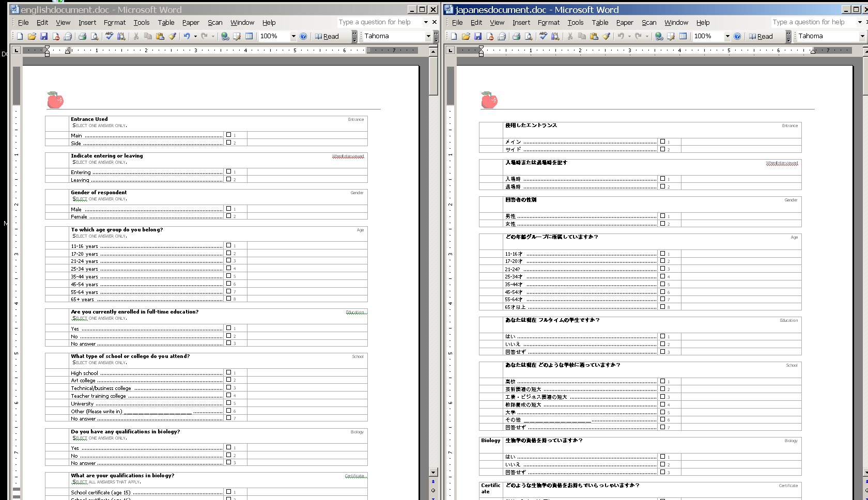Click the "Type a question for help" box in englishdocument.doc
This screenshot has height=500, width=868.
click(x=379, y=22)
